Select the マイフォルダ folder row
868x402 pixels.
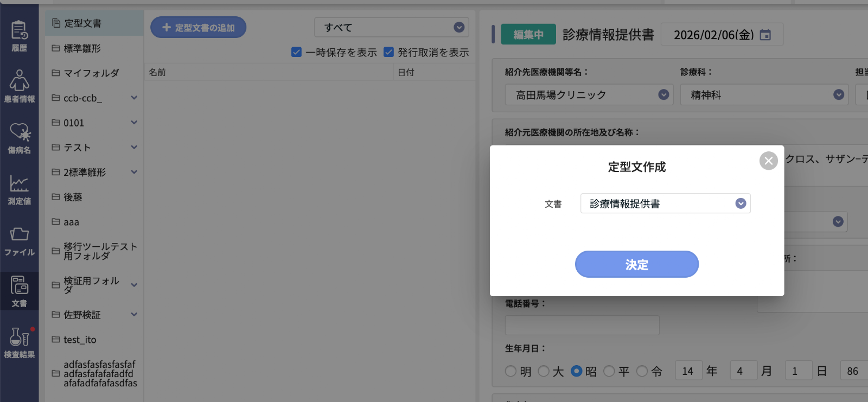(94, 73)
